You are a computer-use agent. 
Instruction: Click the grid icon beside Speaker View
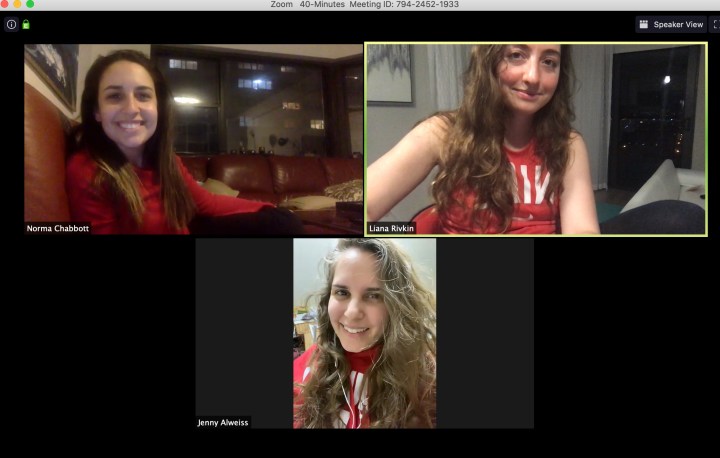click(x=644, y=24)
